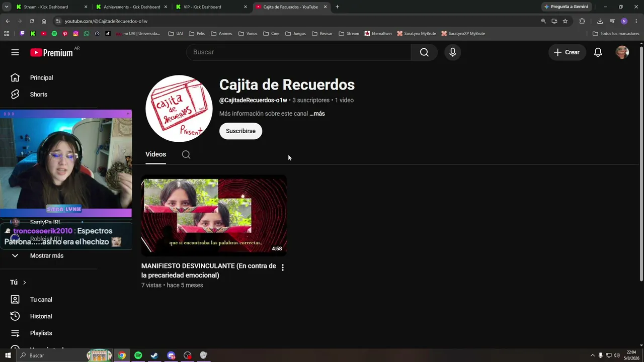Select the Videos channel tab
This screenshot has height=362, width=644.
coord(155,154)
